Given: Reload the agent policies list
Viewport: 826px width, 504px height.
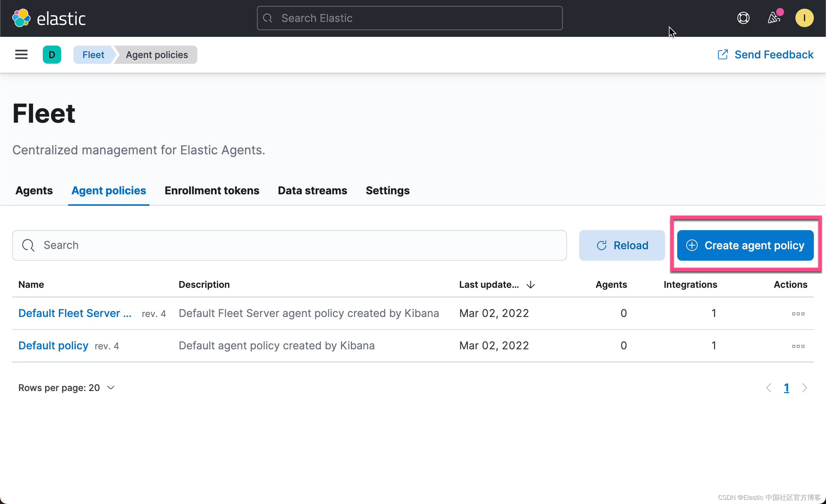Looking at the screenshot, I should pos(622,245).
